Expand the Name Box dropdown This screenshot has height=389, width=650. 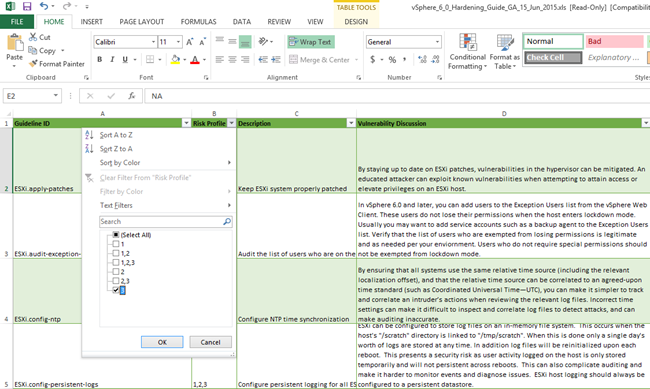(x=56, y=96)
